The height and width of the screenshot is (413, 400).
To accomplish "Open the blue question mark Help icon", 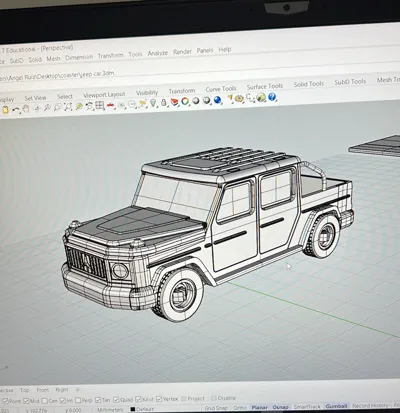I will pos(272,97).
